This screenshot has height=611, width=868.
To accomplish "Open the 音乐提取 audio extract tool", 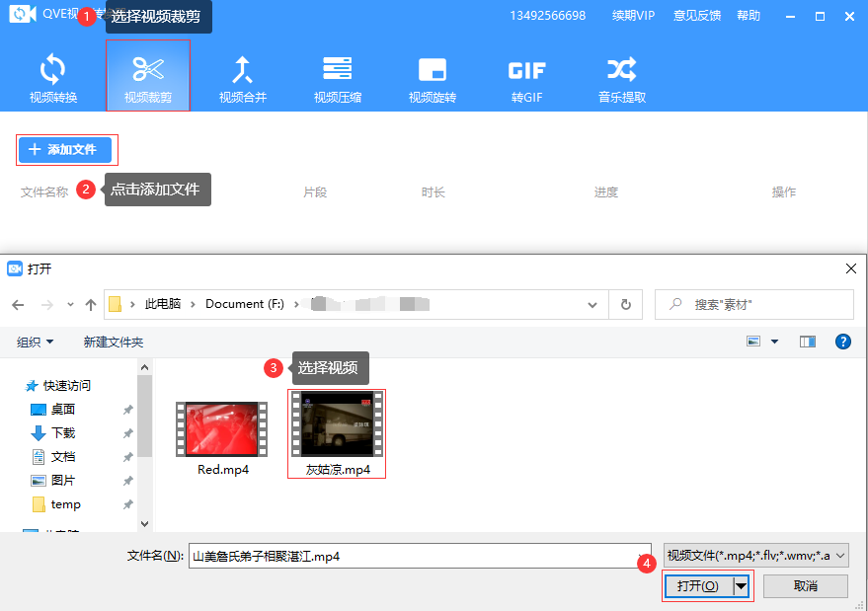I will click(x=622, y=78).
